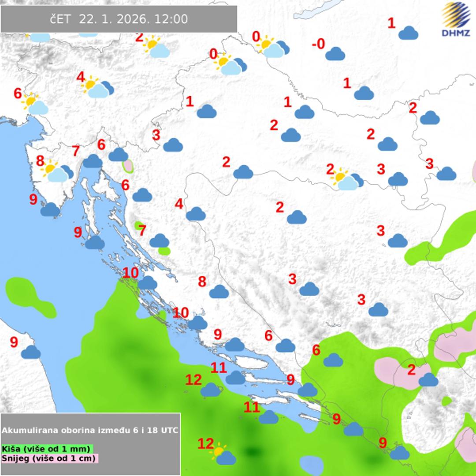This screenshot has height=476, width=476.
Task: Click the partly sunny icon beside temperature 8
Action: pyautogui.click(x=56, y=172)
